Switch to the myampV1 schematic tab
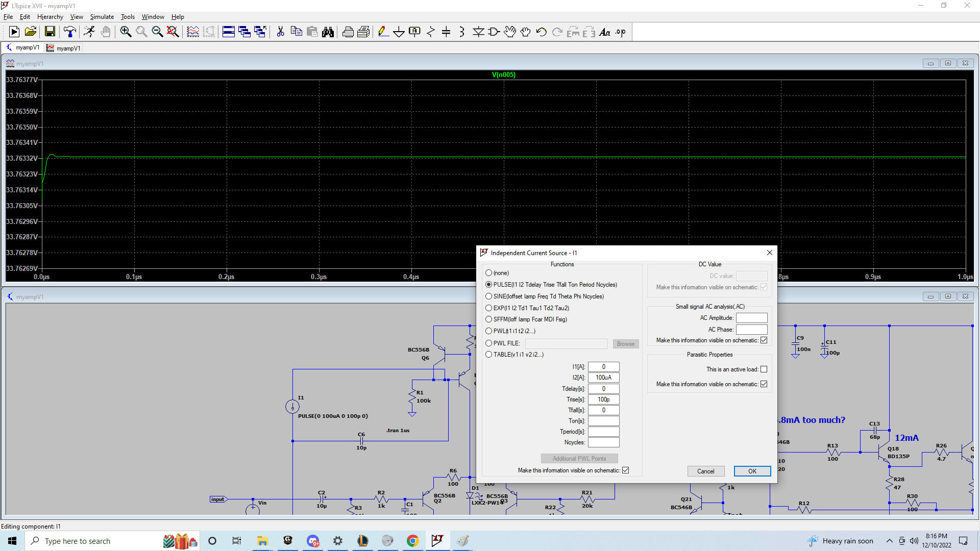The width and height of the screenshot is (980, 551). (22, 47)
